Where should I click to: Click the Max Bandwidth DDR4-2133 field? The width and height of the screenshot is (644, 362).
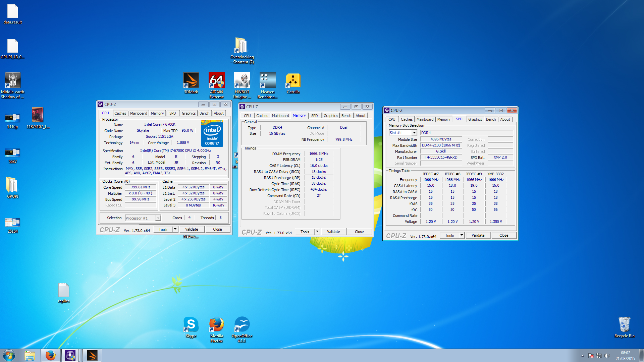click(x=441, y=145)
